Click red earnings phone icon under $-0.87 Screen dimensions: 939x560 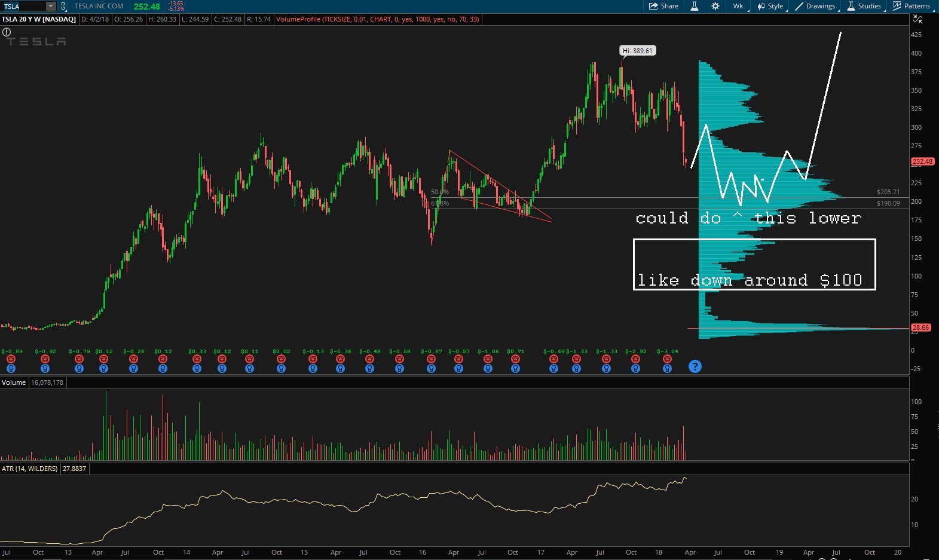click(x=431, y=359)
